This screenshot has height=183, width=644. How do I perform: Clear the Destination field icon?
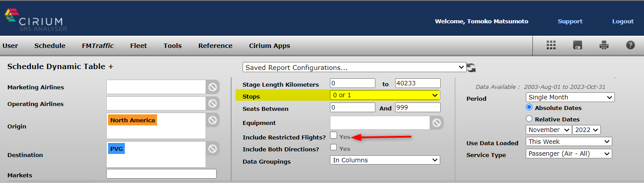point(213,148)
